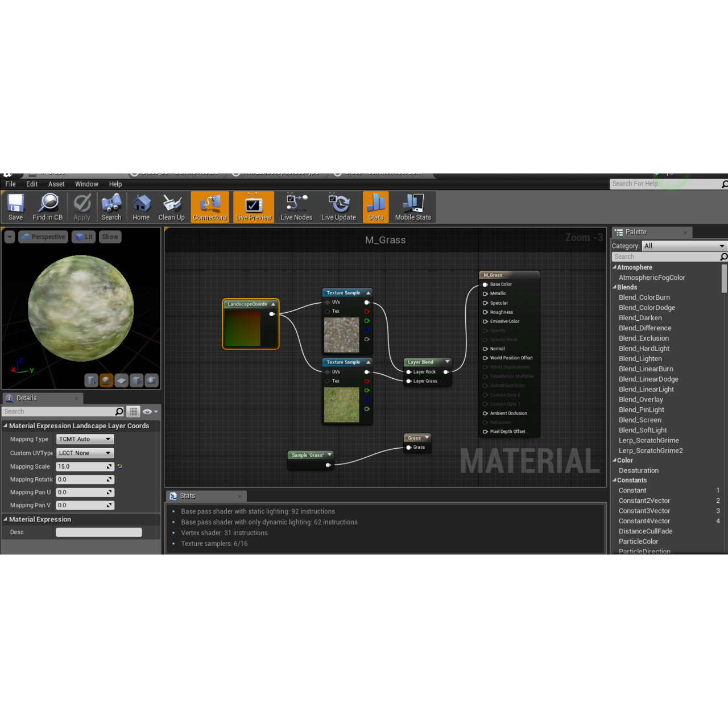Switch to the Stats tab

point(188,495)
